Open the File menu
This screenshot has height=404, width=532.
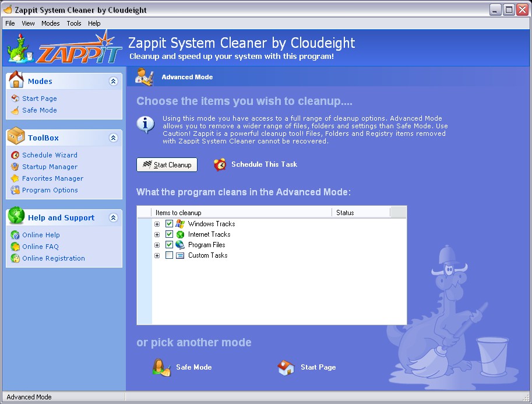tap(10, 23)
